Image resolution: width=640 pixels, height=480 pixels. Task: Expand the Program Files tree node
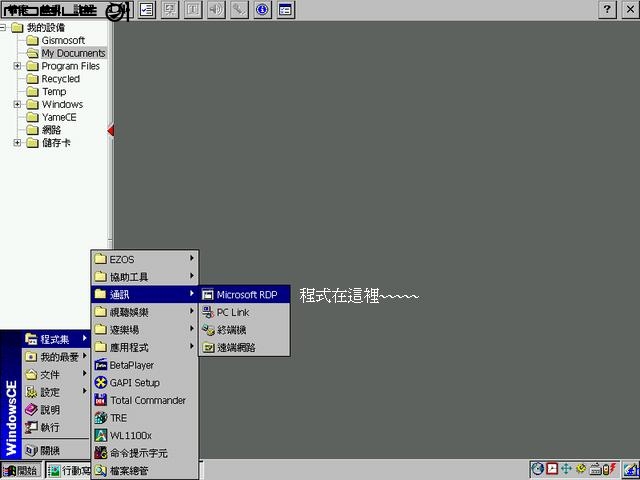tap(17, 66)
